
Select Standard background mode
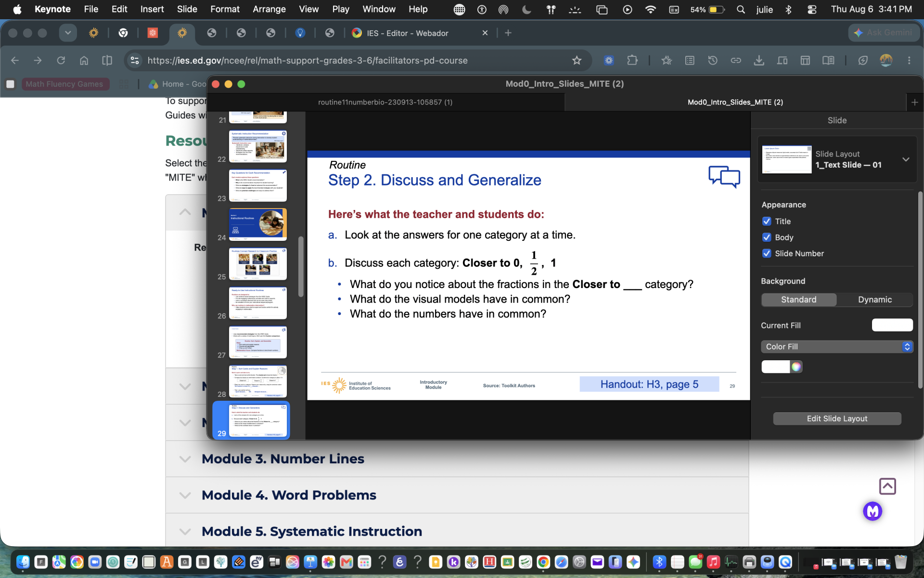(798, 300)
